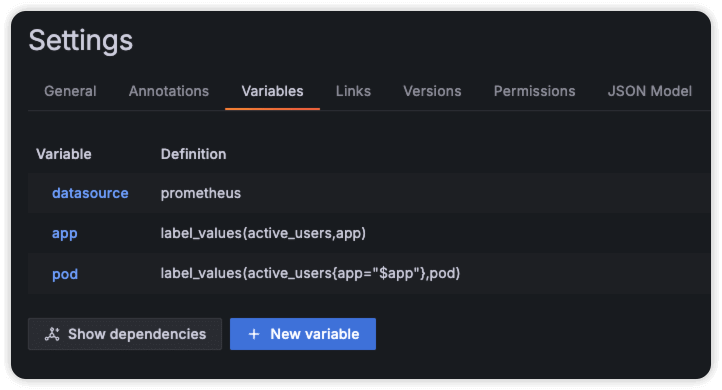Open the pod variable link
This screenshot has height=390, width=722.
click(x=65, y=274)
